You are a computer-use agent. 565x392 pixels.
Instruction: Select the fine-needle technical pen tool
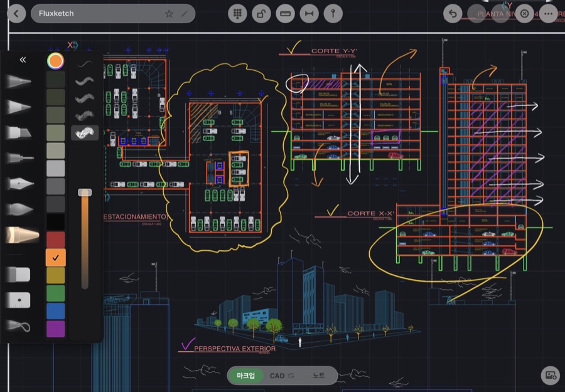click(20, 157)
